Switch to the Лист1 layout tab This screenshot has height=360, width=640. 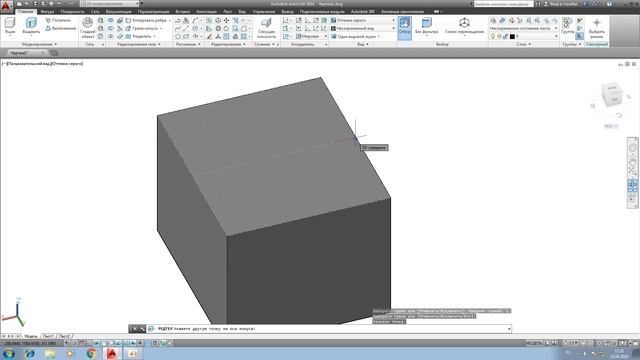click(x=49, y=336)
